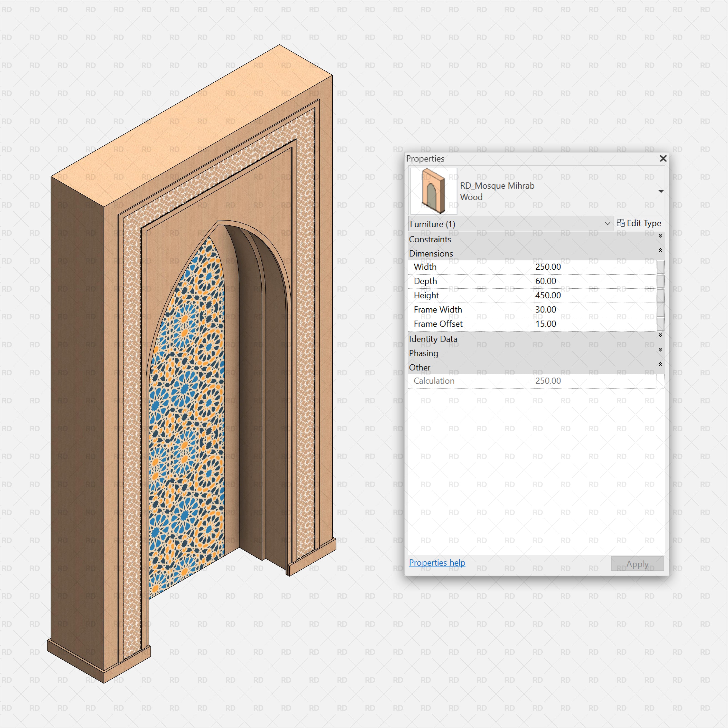Click the associate parameter box beside Depth

(660, 281)
